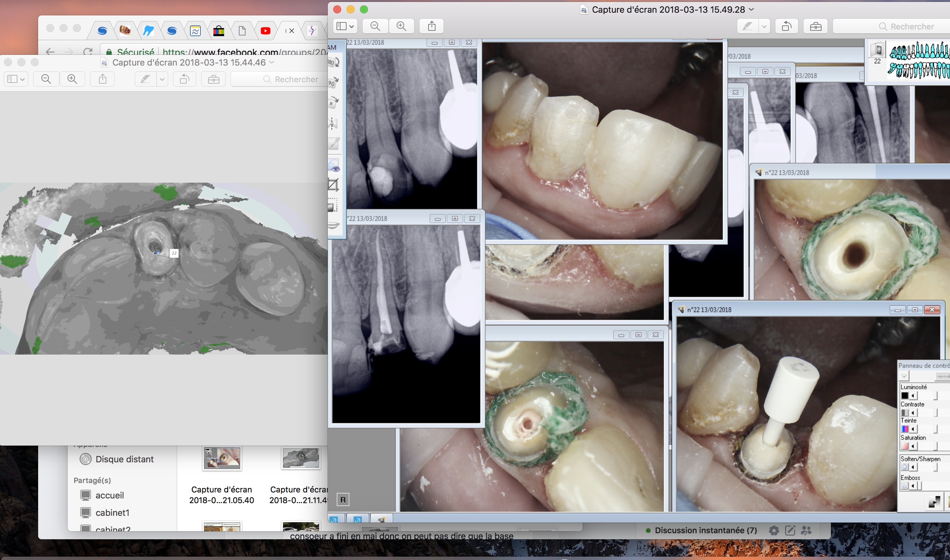Image resolution: width=950 pixels, height=560 pixels.
Task: Rotate the 15.44.46 capture in Preview
Action: [x=185, y=79]
